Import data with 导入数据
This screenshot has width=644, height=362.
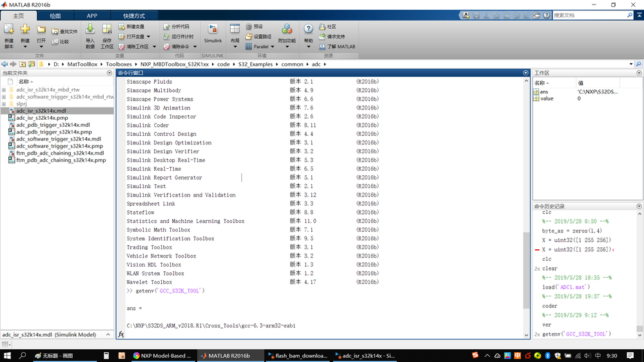(90, 36)
